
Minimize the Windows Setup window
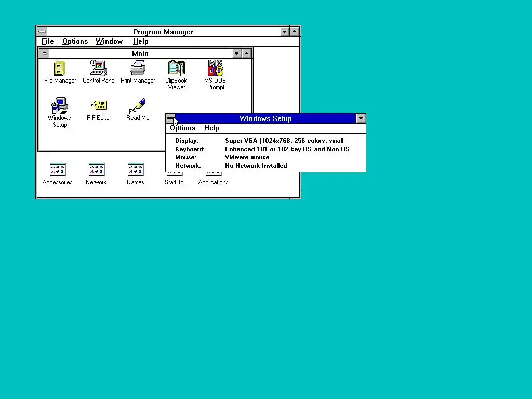pos(361,118)
